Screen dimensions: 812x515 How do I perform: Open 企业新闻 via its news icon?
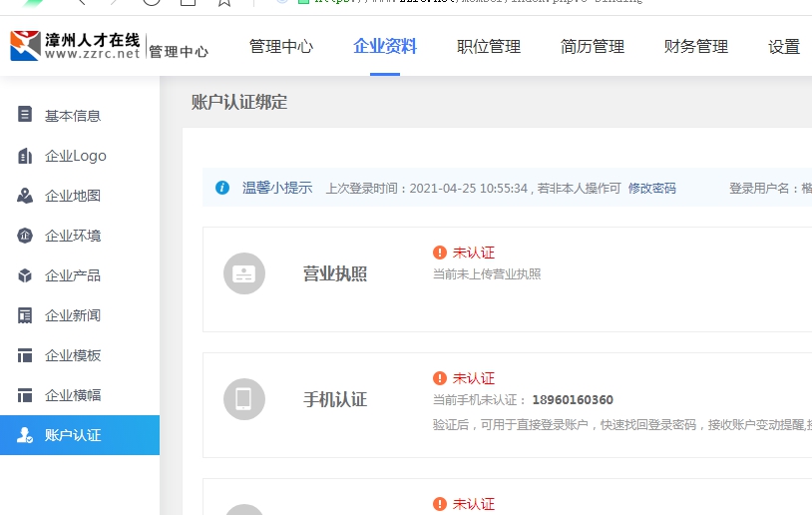[25, 315]
